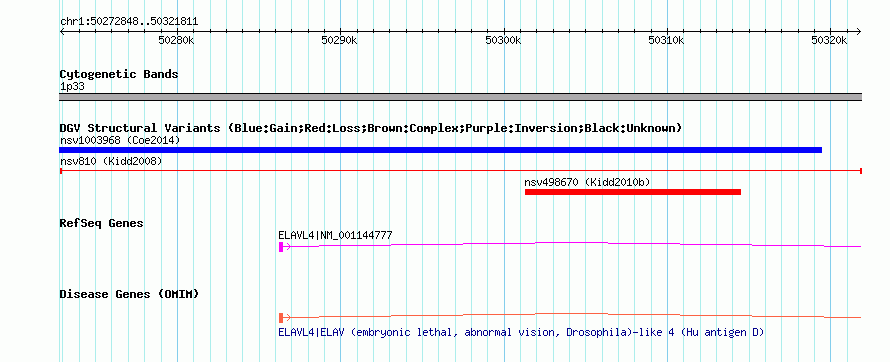The image size is (890, 362).
Task: Click the orange OMIM ELAVL4 first exon block
Action: tap(281, 317)
